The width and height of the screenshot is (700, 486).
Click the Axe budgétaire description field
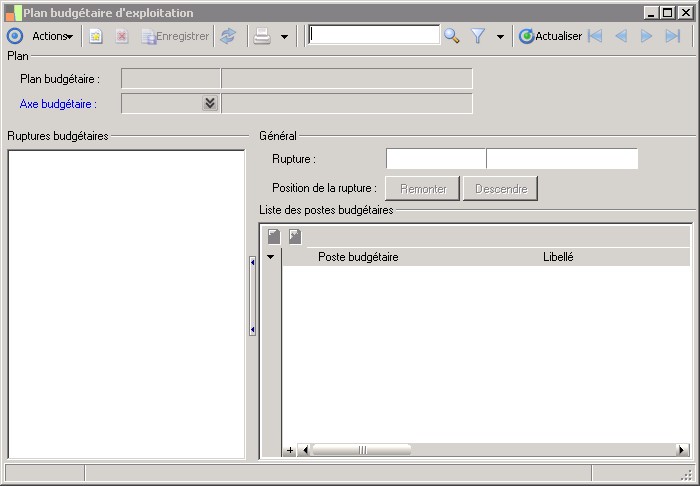(x=347, y=104)
